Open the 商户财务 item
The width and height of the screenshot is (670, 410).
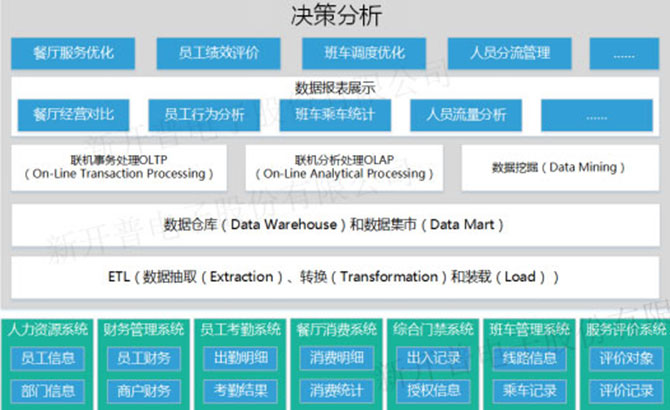click(x=144, y=391)
